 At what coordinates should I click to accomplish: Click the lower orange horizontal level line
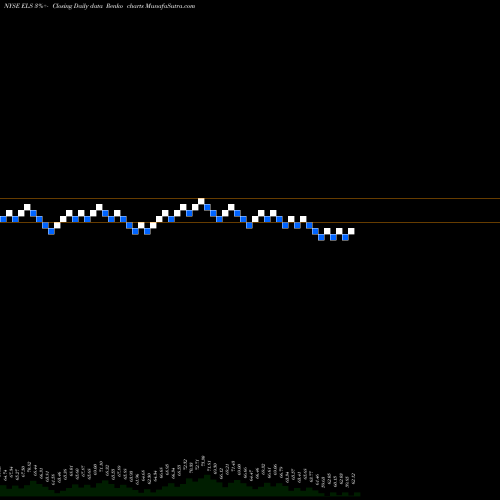(x=250, y=222)
